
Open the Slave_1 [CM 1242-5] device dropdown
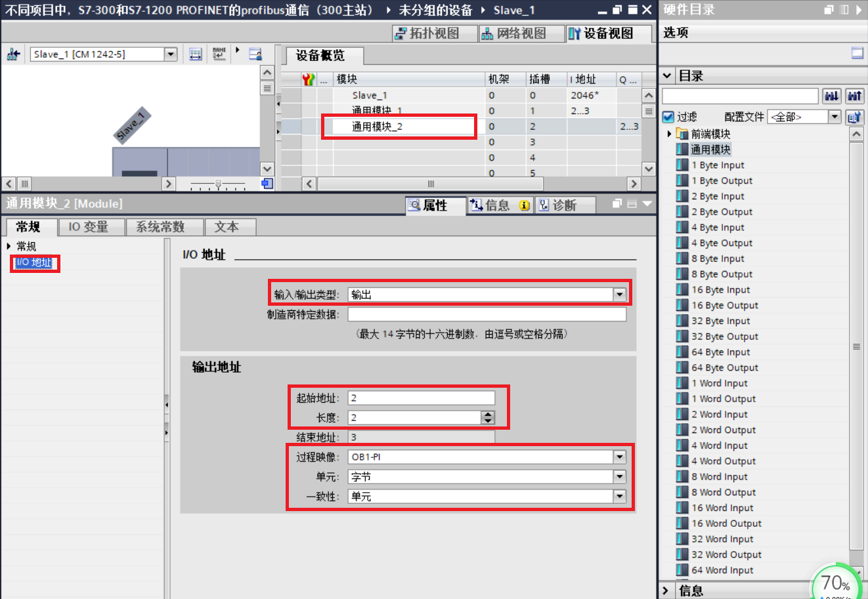coord(171,54)
